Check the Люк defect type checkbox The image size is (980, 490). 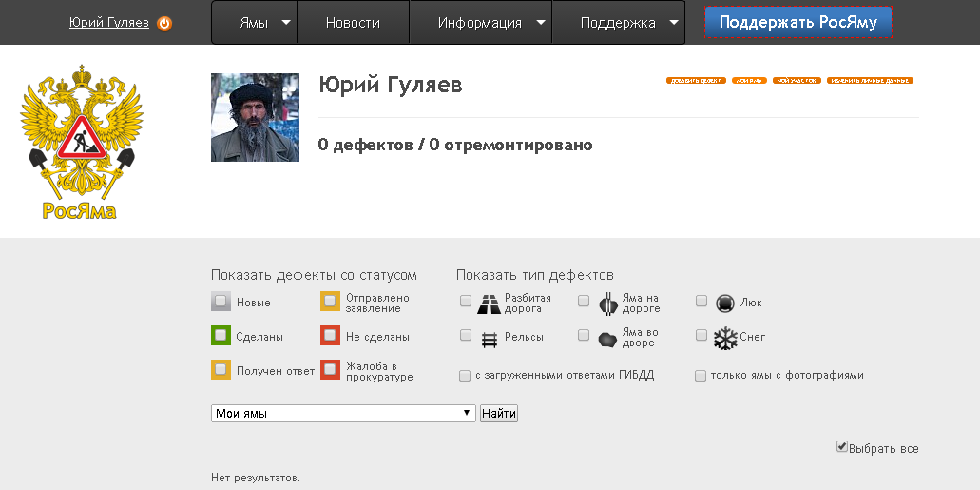[x=701, y=301]
